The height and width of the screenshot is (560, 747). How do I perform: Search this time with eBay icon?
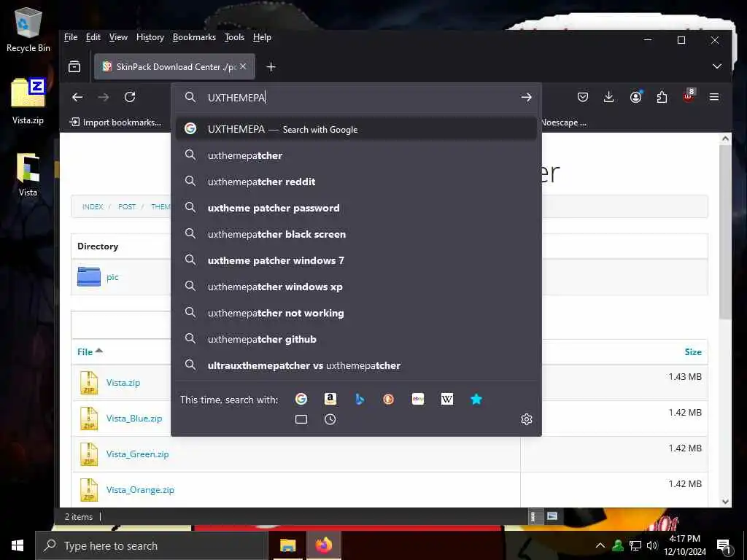click(418, 399)
